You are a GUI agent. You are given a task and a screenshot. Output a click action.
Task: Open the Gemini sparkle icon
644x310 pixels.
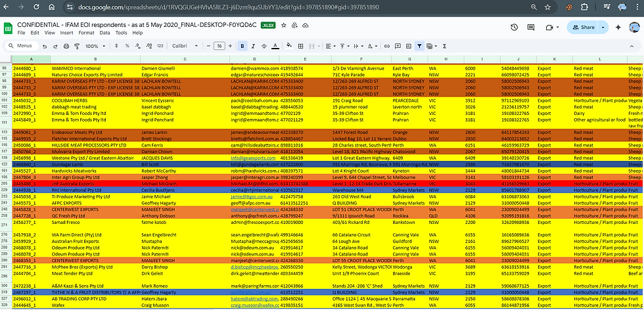click(618, 27)
